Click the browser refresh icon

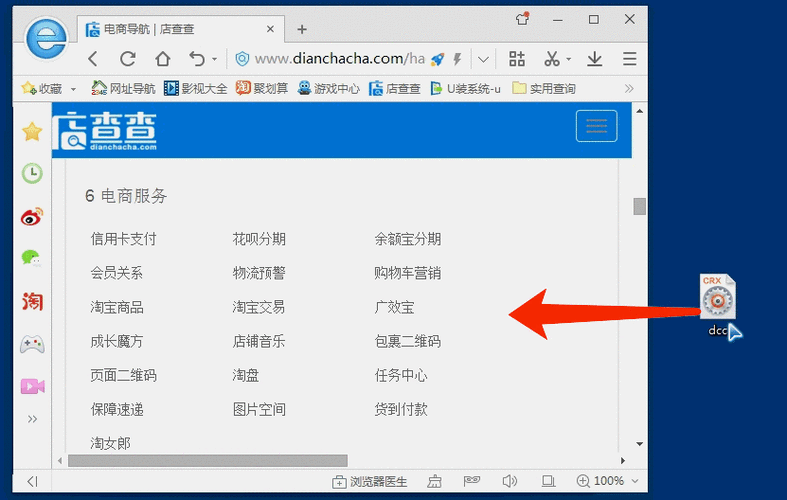point(127,59)
